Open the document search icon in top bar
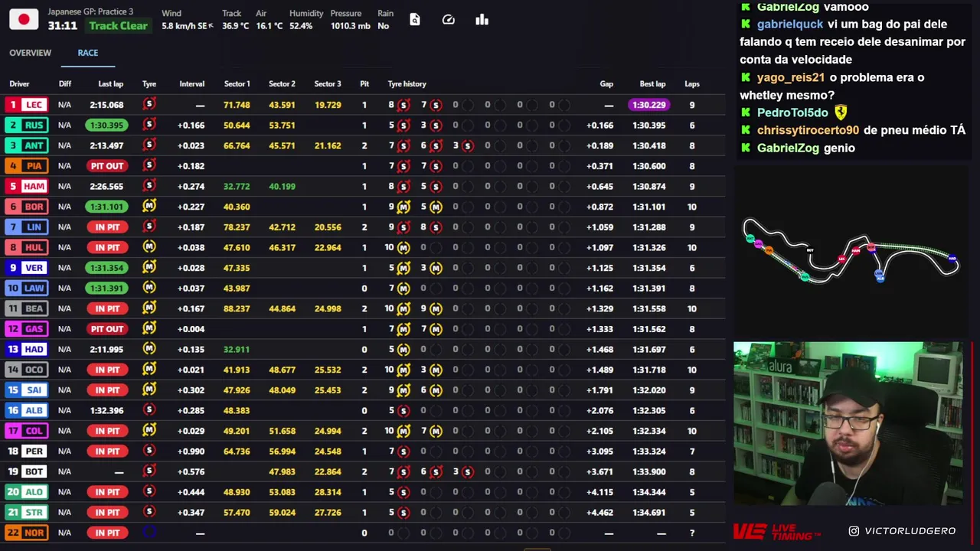980x551 pixels. click(x=414, y=19)
